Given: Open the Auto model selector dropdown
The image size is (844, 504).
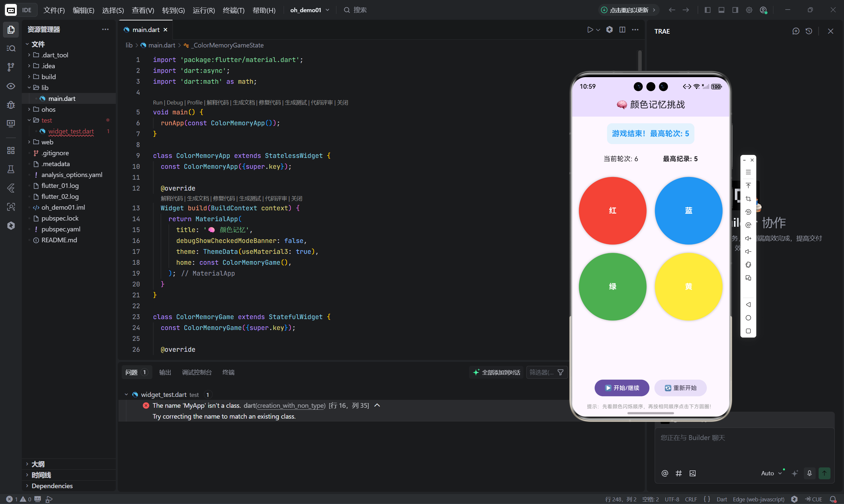Looking at the screenshot, I should (771, 473).
